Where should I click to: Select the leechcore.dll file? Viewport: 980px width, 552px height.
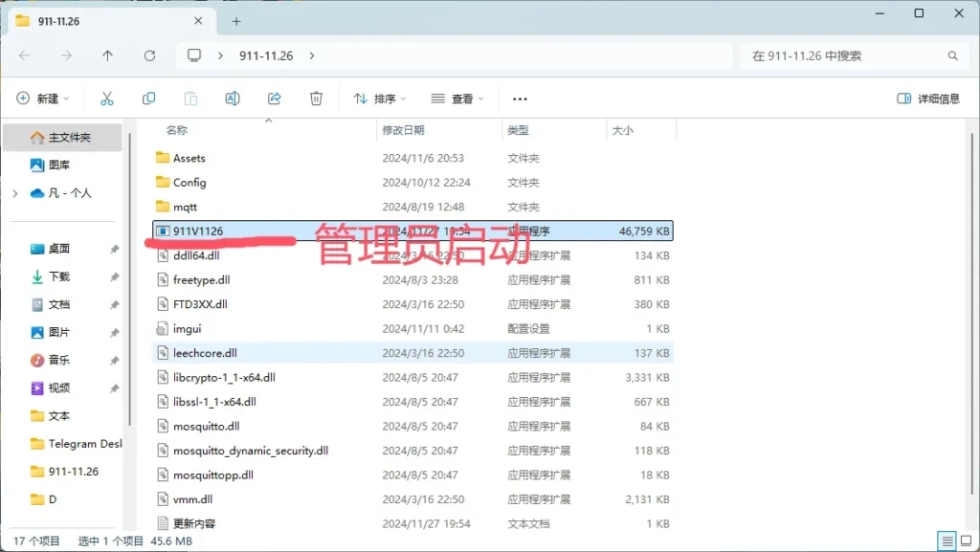click(412, 353)
